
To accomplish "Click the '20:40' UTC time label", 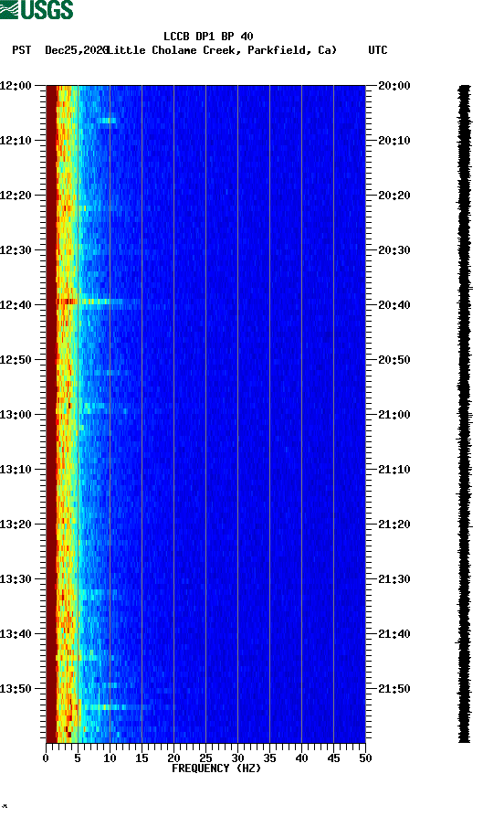I will (x=394, y=305).
